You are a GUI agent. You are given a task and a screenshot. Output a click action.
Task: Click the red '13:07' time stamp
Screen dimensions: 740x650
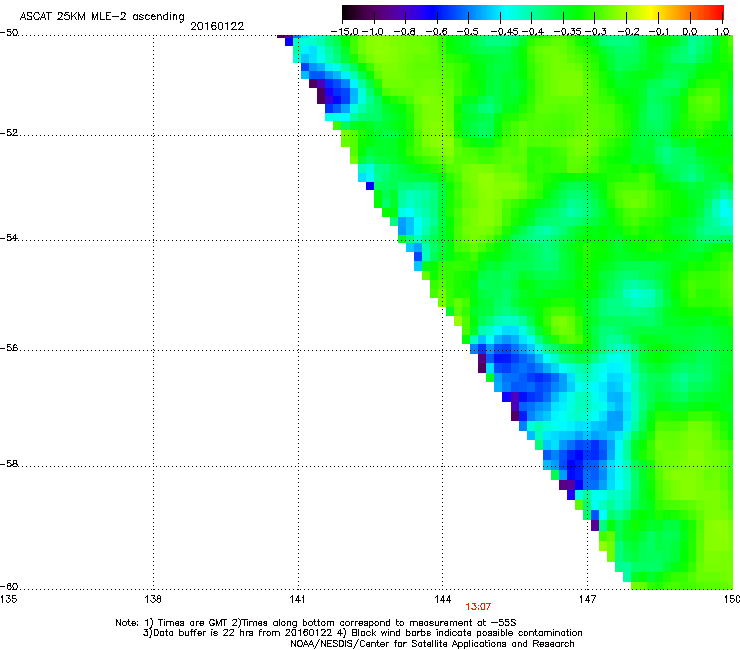478,607
